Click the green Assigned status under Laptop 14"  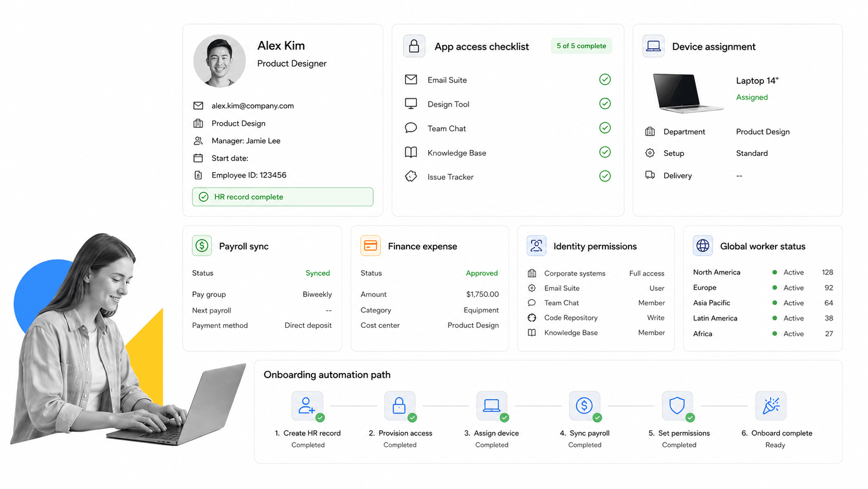(752, 97)
